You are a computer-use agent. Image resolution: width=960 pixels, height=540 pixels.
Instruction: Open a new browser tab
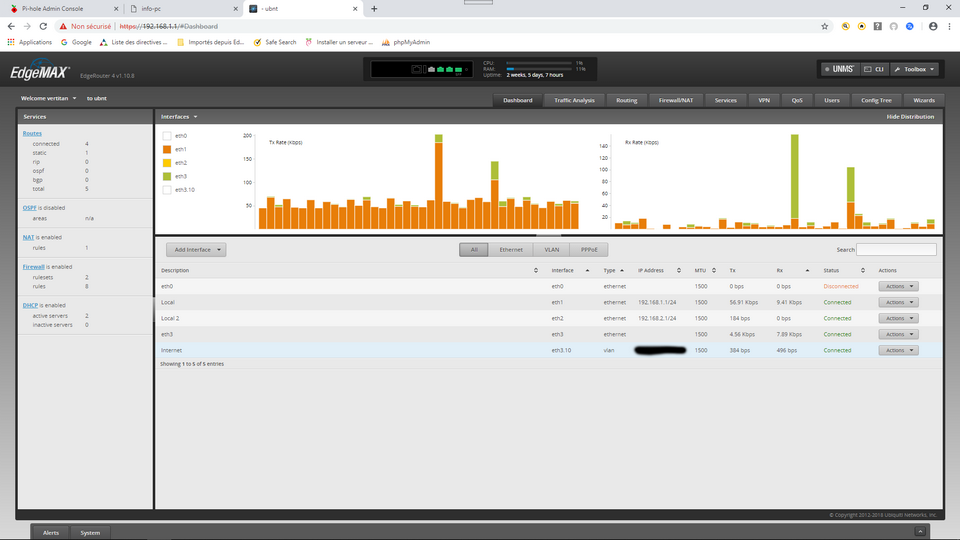pyautogui.click(x=374, y=8)
